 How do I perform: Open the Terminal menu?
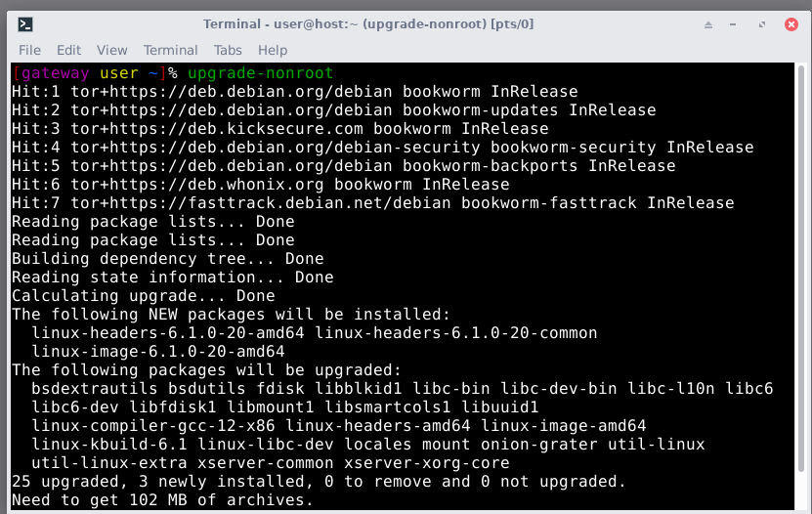tap(170, 50)
